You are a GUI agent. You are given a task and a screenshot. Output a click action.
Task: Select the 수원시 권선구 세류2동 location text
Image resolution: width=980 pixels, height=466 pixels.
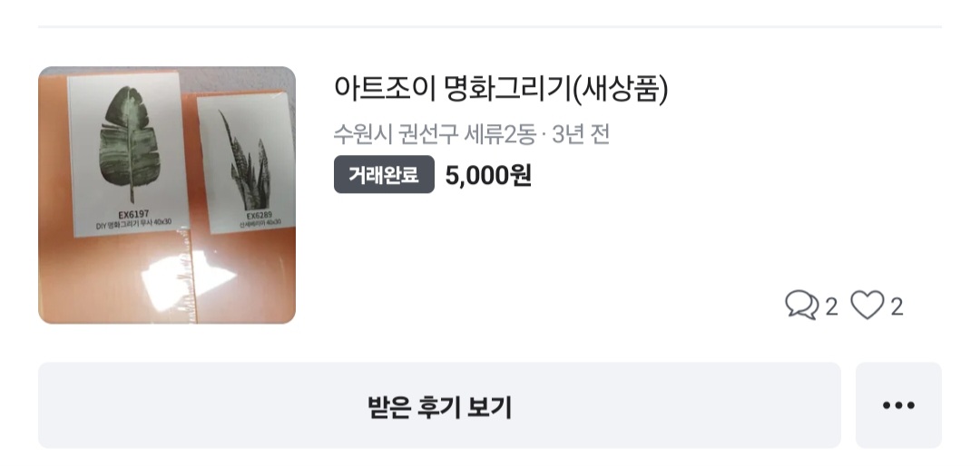coord(434,134)
